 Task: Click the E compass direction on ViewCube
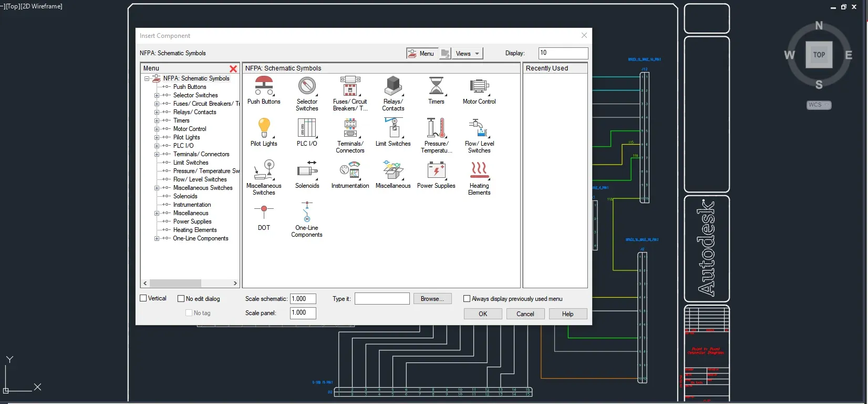[x=849, y=55]
